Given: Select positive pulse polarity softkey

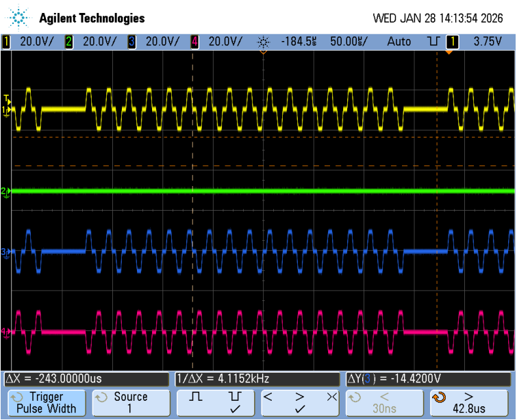Looking at the screenshot, I should click(195, 397).
